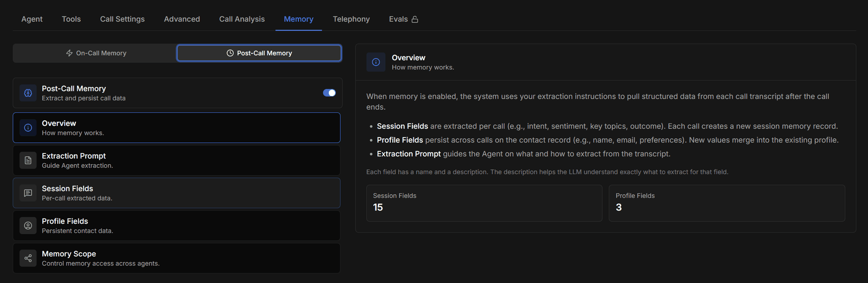The width and height of the screenshot is (868, 283).
Task: Click the text 'Per-call extracted data.'
Action: 77,198
